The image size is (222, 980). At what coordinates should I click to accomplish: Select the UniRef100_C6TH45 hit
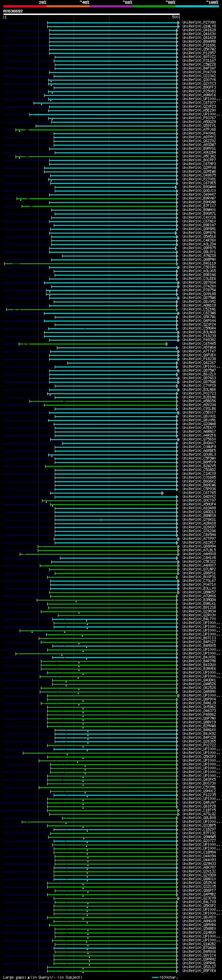(199, 344)
